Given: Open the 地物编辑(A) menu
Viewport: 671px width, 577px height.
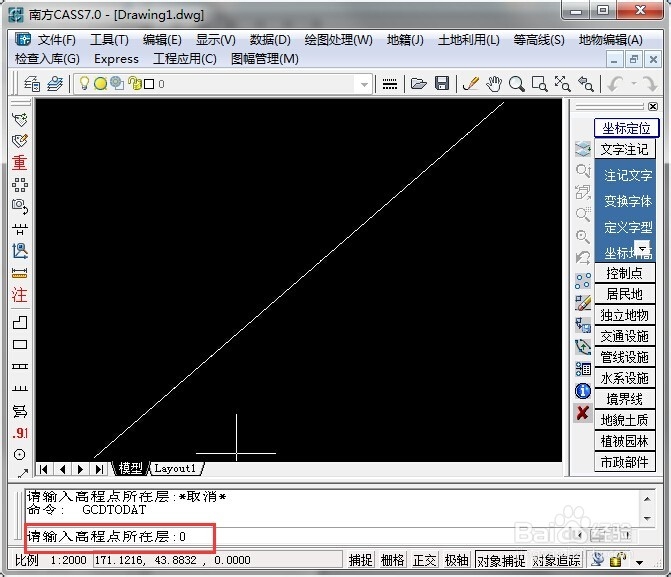Looking at the screenshot, I should click(x=610, y=40).
